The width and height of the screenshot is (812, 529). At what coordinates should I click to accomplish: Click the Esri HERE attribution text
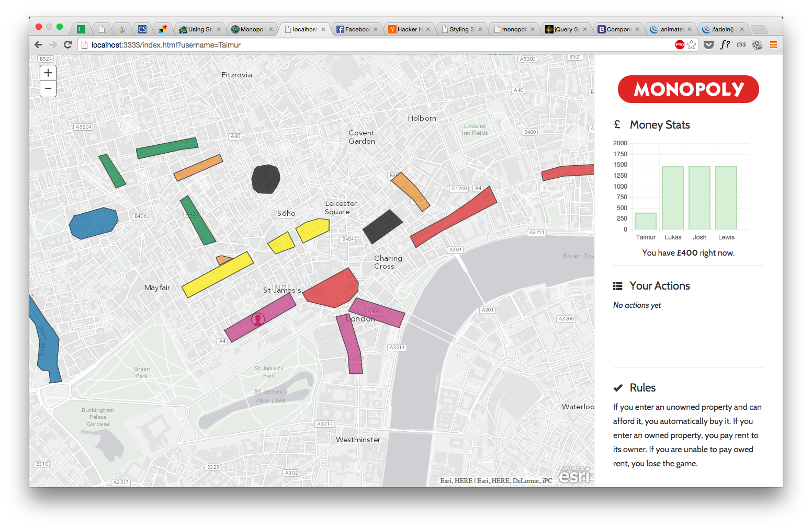[496, 481]
